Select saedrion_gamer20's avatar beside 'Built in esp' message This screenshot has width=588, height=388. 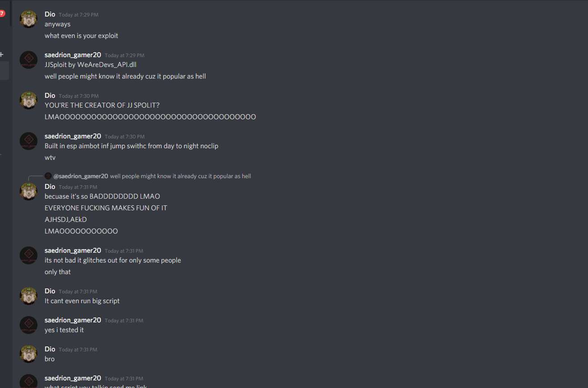coord(29,141)
